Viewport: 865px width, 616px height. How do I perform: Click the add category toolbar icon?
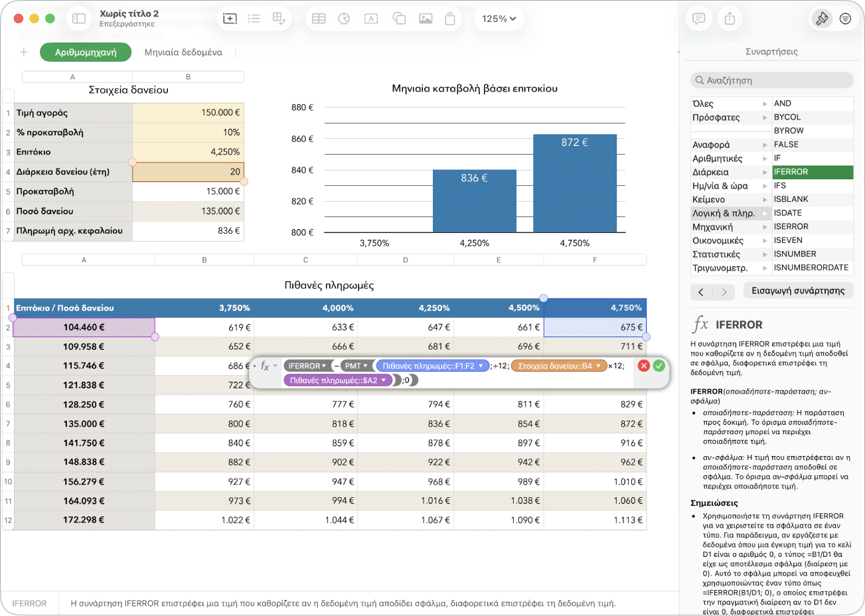coord(230,19)
